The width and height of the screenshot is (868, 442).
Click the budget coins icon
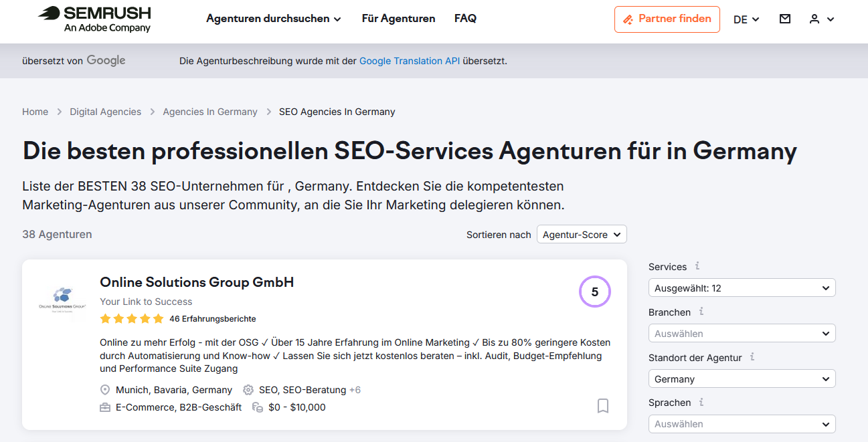click(x=258, y=407)
